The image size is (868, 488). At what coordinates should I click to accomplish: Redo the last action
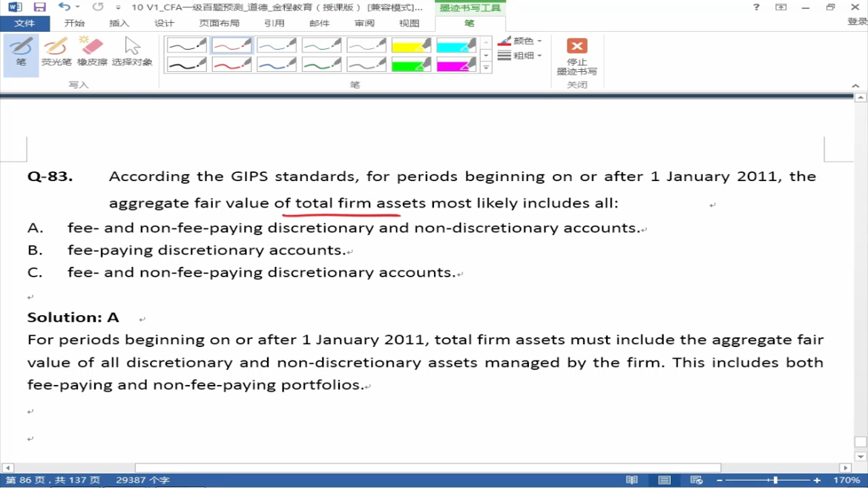(x=98, y=7)
